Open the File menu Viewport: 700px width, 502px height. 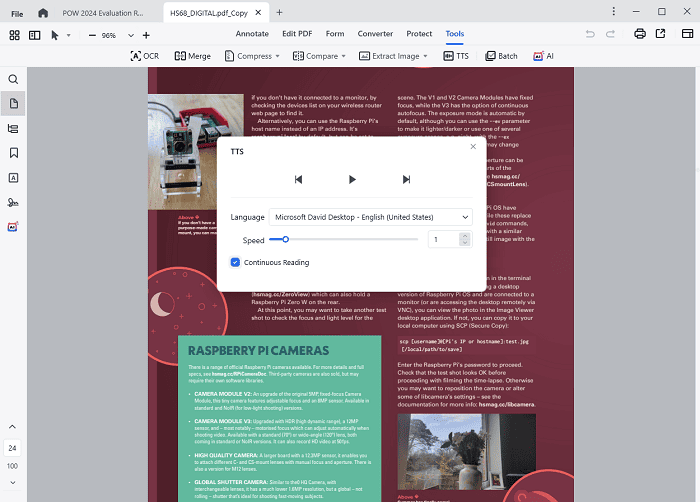tap(17, 12)
